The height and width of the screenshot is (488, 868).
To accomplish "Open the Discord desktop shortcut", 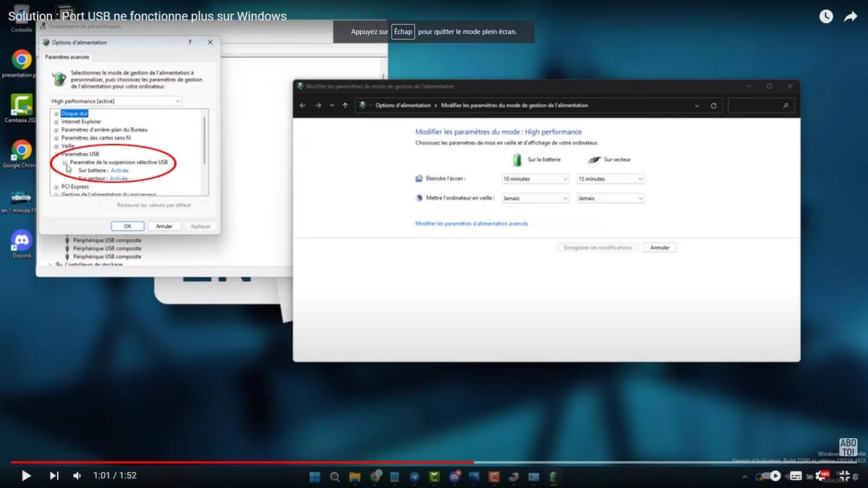I will [21, 244].
